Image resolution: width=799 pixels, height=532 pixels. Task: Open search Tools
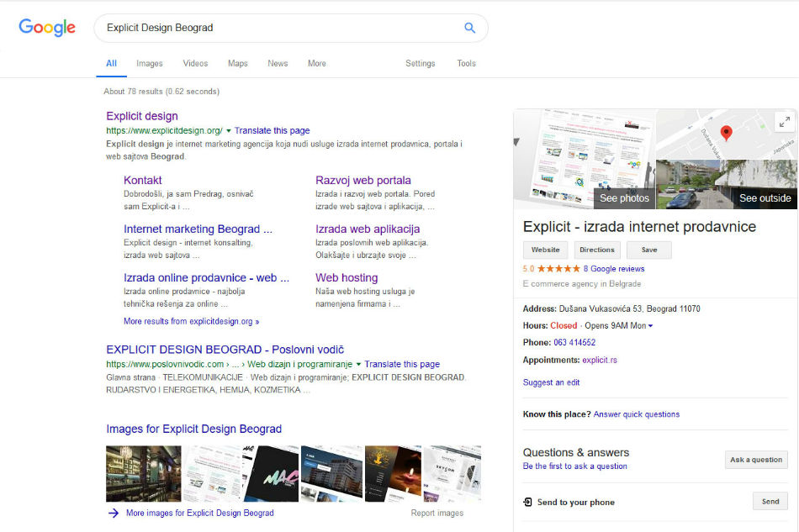[x=466, y=63]
